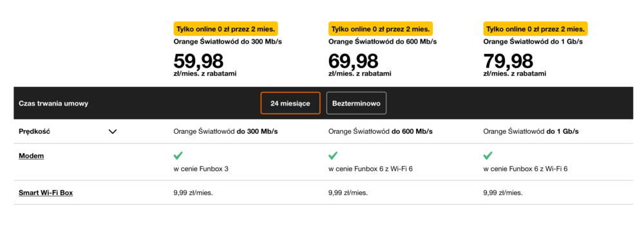Click checkmark in the 600 Mb/s modem column
Viewport: 644px width, 233px height.
[333, 156]
